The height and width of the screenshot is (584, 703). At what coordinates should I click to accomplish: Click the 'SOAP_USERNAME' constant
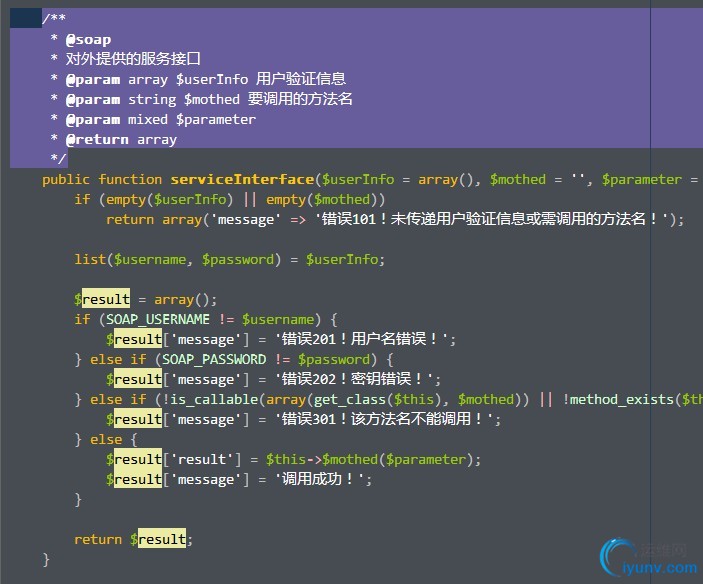[x=158, y=319]
